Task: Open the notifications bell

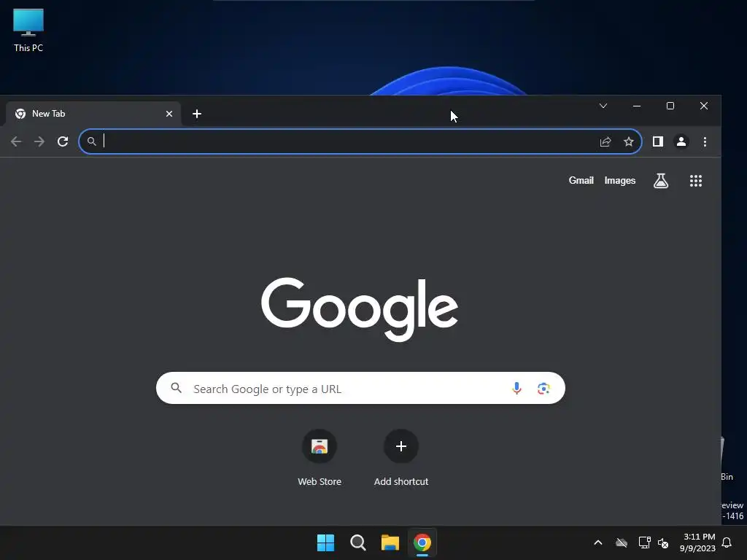Action: (727, 542)
